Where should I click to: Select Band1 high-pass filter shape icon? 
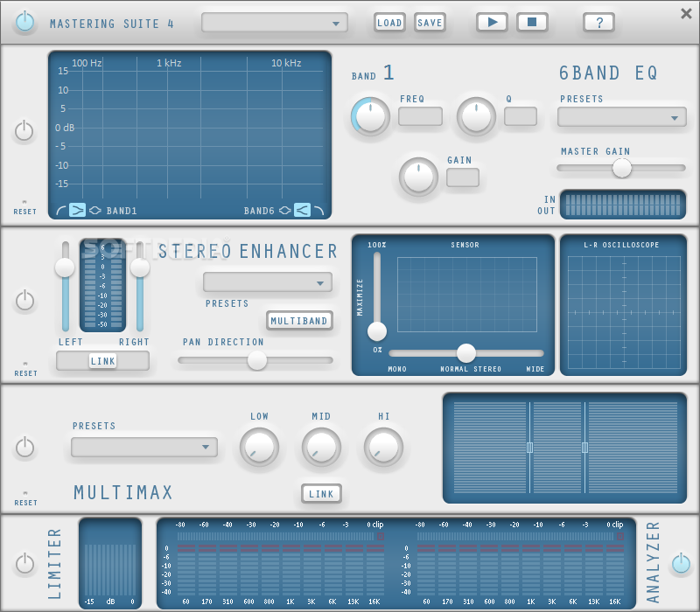[61, 210]
